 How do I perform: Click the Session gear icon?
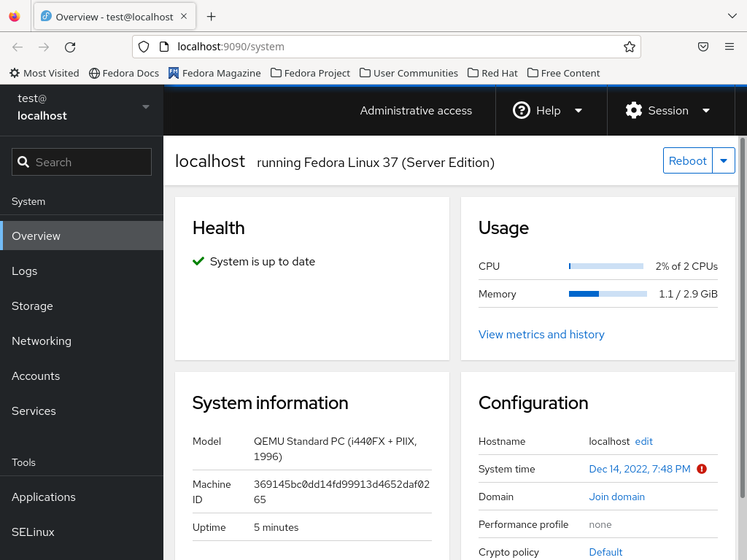(634, 111)
